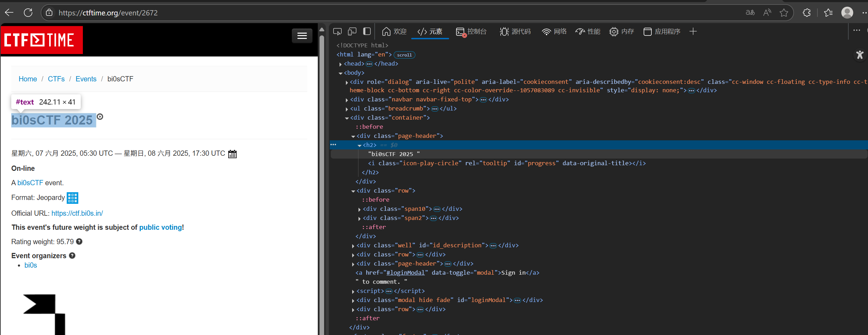Open the translate page icon
868x335 pixels.
(x=750, y=13)
